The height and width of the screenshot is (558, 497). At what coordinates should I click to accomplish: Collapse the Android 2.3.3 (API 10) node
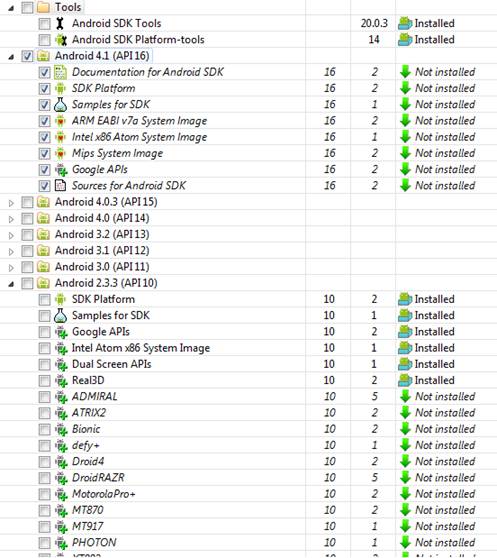click(11, 284)
